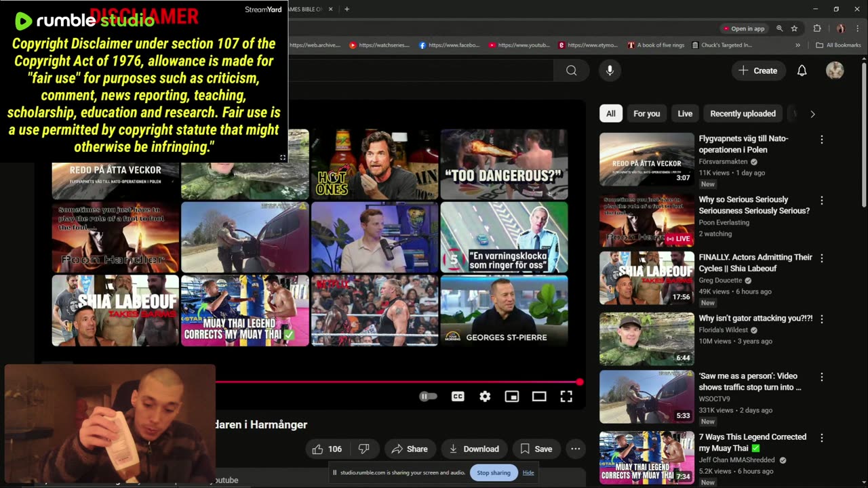Viewport: 868px width, 488px height.
Task: Open browser zoom magnifier icon
Action: coord(779,28)
